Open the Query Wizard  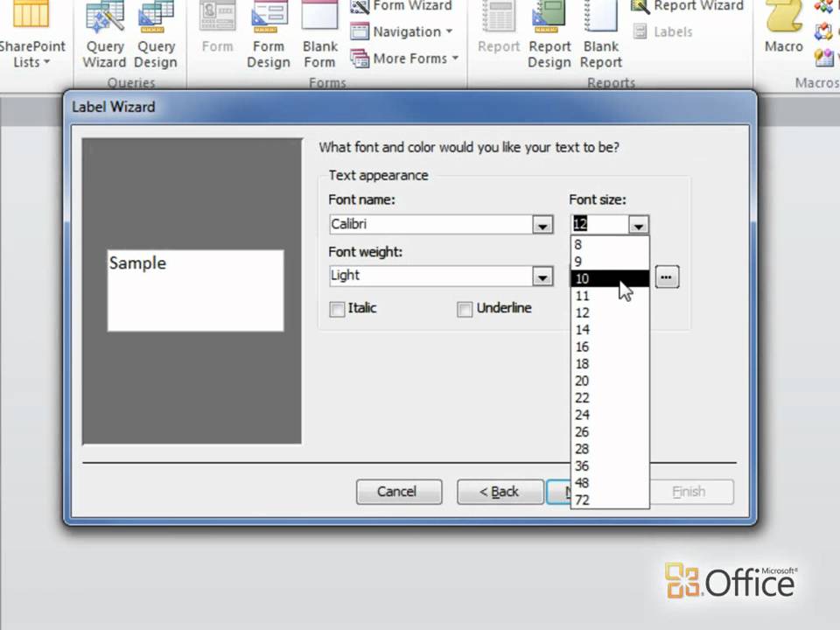[x=104, y=35]
